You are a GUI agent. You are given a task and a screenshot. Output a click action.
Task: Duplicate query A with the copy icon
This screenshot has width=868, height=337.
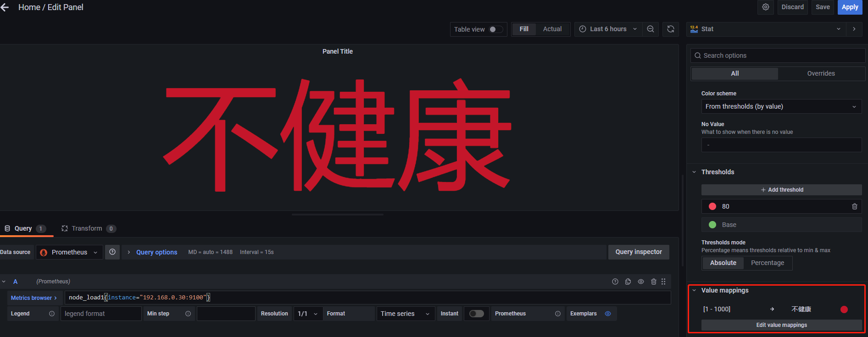click(x=628, y=282)
